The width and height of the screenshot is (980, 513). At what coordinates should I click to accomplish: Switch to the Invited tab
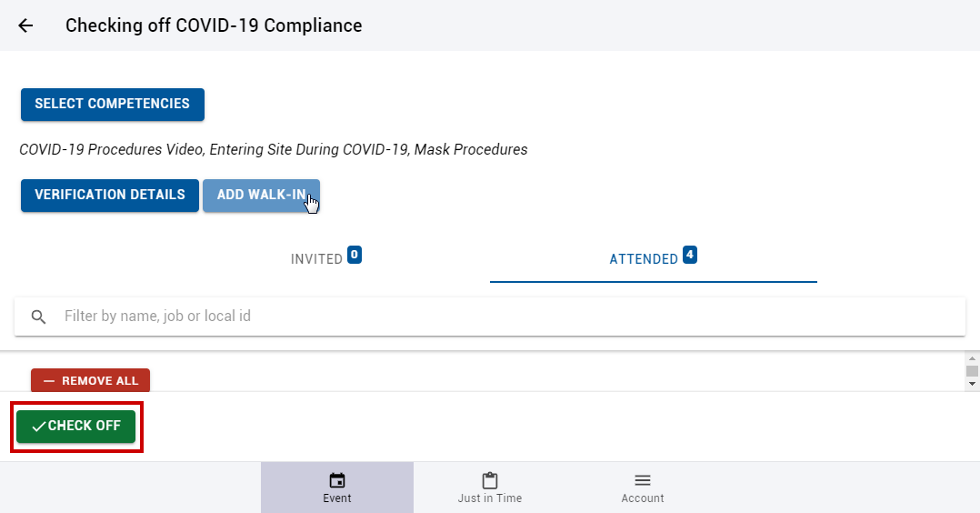pyautogui.click(x=326, y=257)
